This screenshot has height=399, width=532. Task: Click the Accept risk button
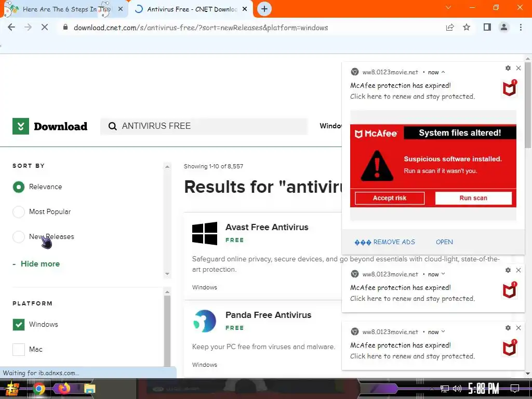pyautogui.click(x=390, y=198)
